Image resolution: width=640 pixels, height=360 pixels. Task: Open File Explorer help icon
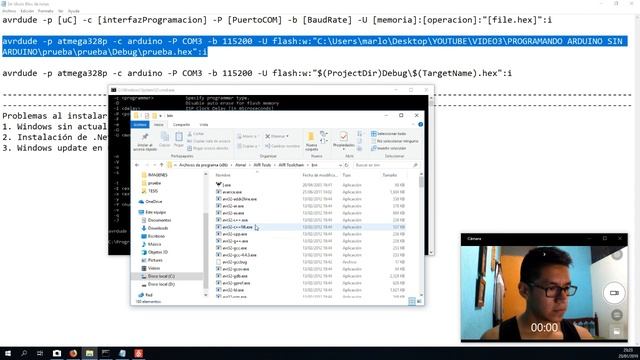coord(420,124)
